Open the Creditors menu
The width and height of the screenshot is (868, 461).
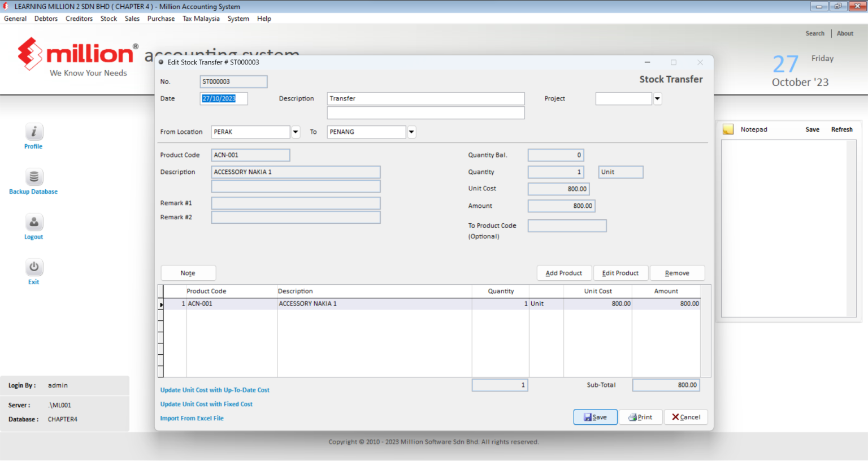79,19
